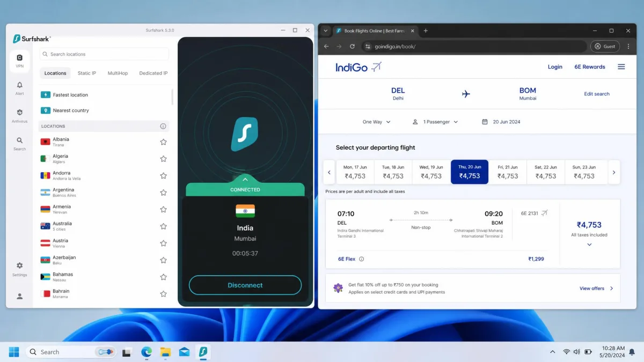Open Antivirus in Surfshark sidebar
Image resolution: width=644 pixels, height=362 pixels.
(19, 116)
